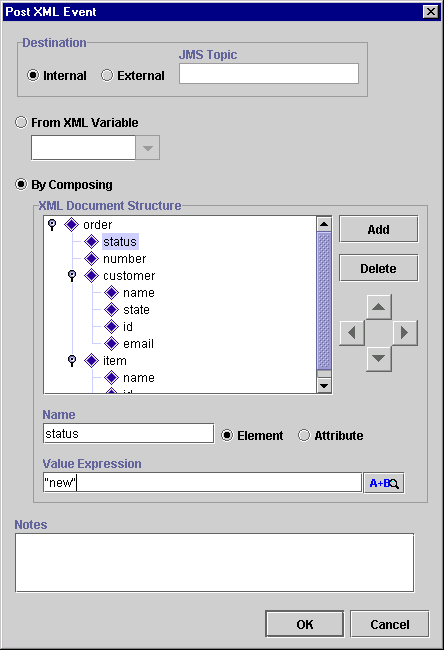Image resolution: width=444 pixels, height=650 pixels.
Task: Click the tree scrollbar down arrow
Action: pyautogui.click(x=324, y=386)
